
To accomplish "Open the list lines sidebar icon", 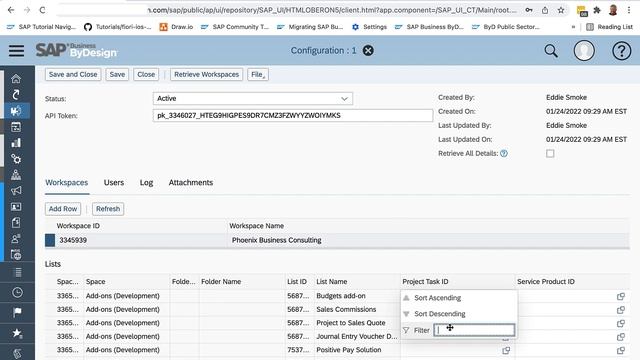I will (17, 272).
